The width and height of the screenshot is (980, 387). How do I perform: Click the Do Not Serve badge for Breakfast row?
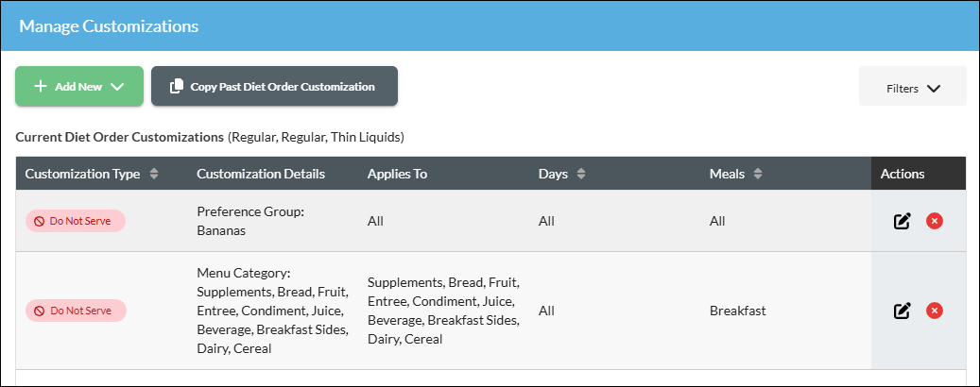[x=76, y=311]
